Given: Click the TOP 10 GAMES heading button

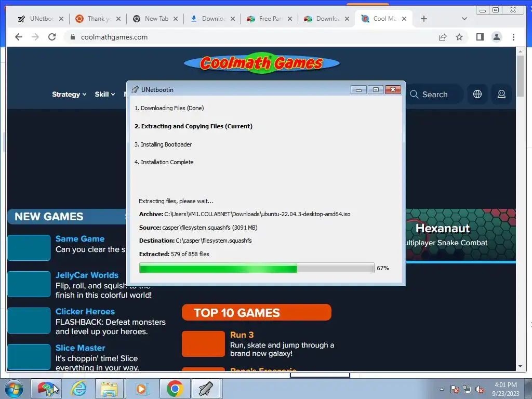Looking at the screenshot, I should tap(257, 312).
